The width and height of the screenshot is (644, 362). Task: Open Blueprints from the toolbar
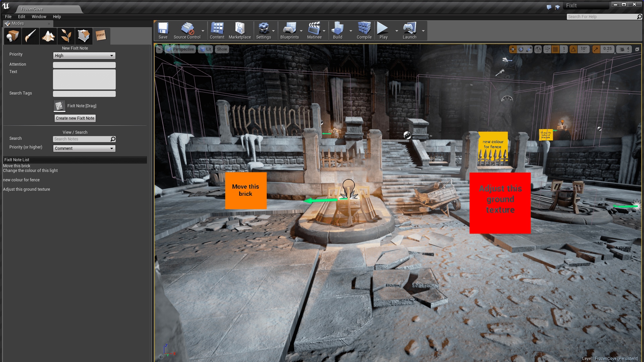coord(289,31)
